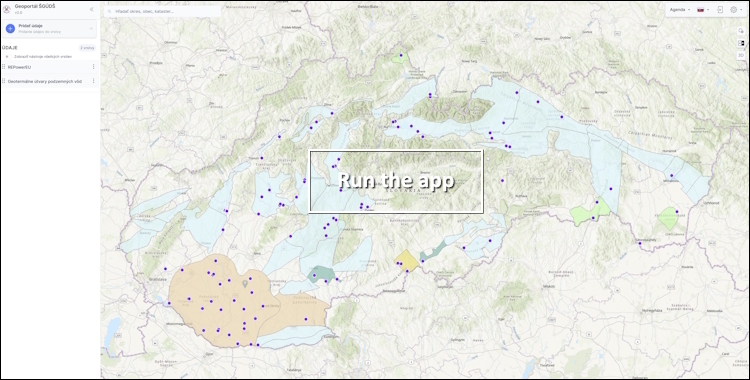Screen dimensions: 750x380
Task: Click the Slovak flag language icon
Action: click(x=700, y=10)
